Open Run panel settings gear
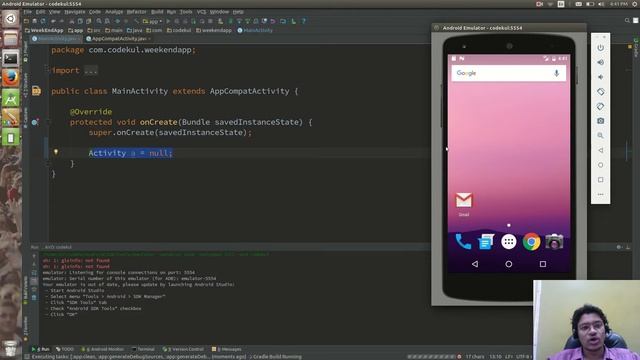 (619, 247)
